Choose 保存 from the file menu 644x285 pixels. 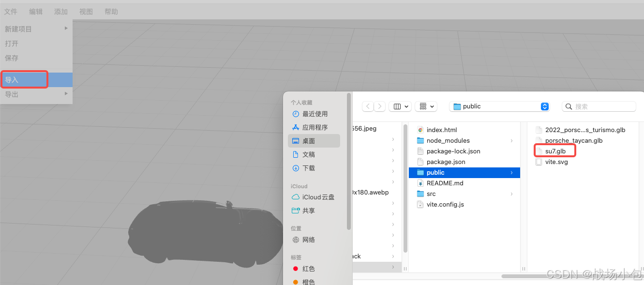click(x=36, y=58)
